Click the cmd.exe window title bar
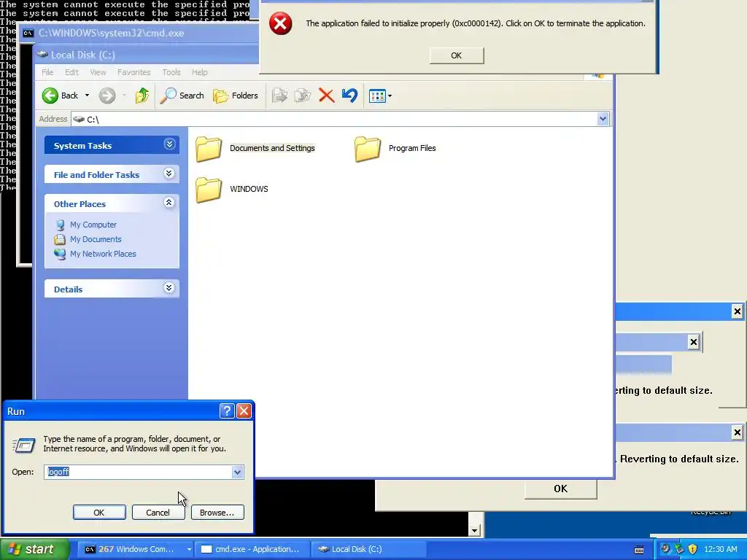Viewport: 747px width, 560px height. pos(138,34)
